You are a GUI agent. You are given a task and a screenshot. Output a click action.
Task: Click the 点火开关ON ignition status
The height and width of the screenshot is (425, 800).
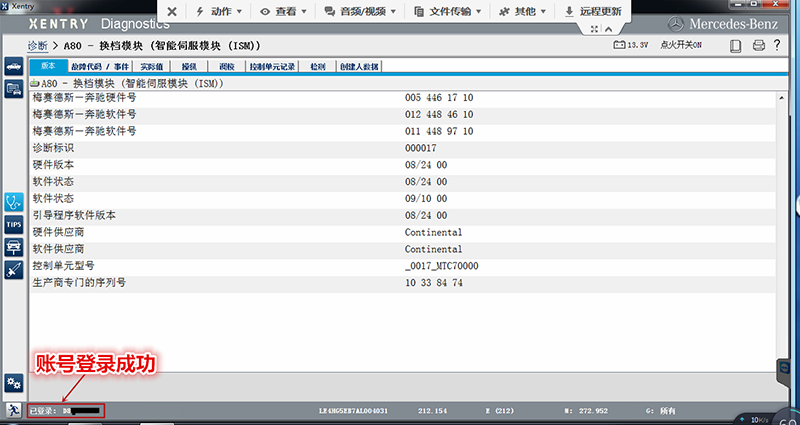pyautogui.click(x=681, y=45)
